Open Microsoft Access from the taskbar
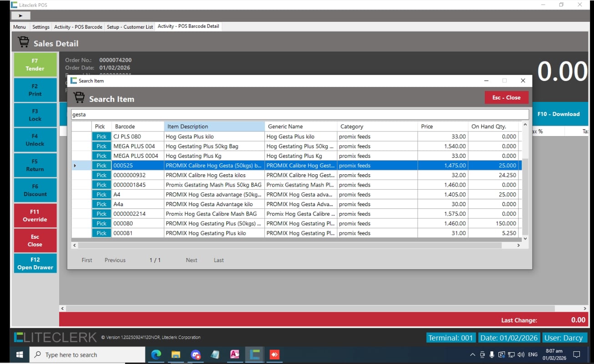The image size is (594, 364). 235,355
